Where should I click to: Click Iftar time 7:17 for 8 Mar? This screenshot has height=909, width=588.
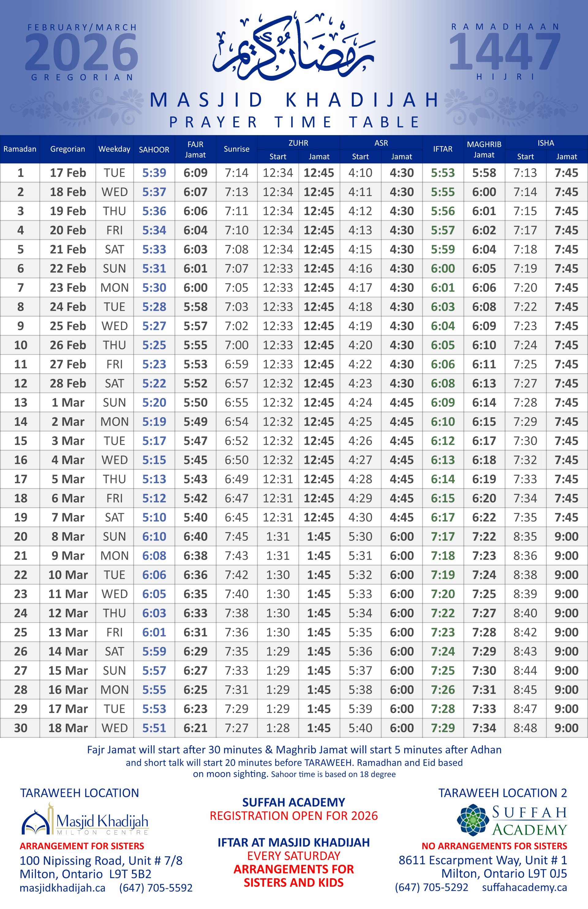pyautogui.click(x=443, y=536)
